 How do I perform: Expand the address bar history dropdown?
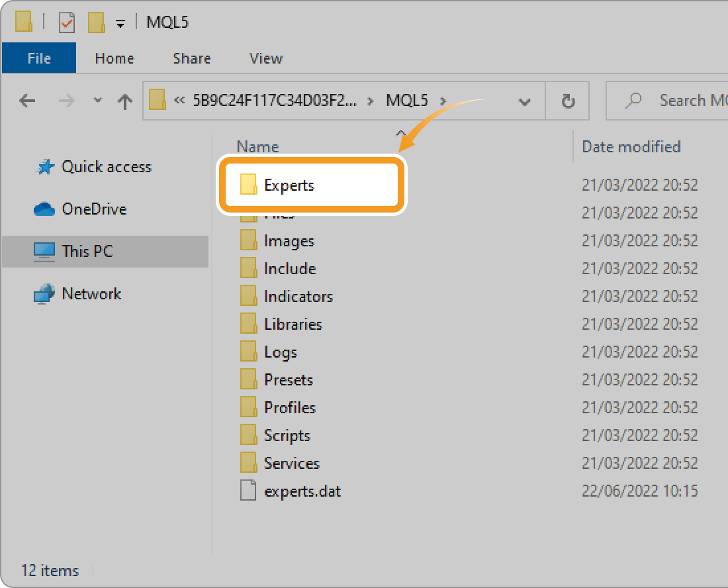[x=524, y=101]
